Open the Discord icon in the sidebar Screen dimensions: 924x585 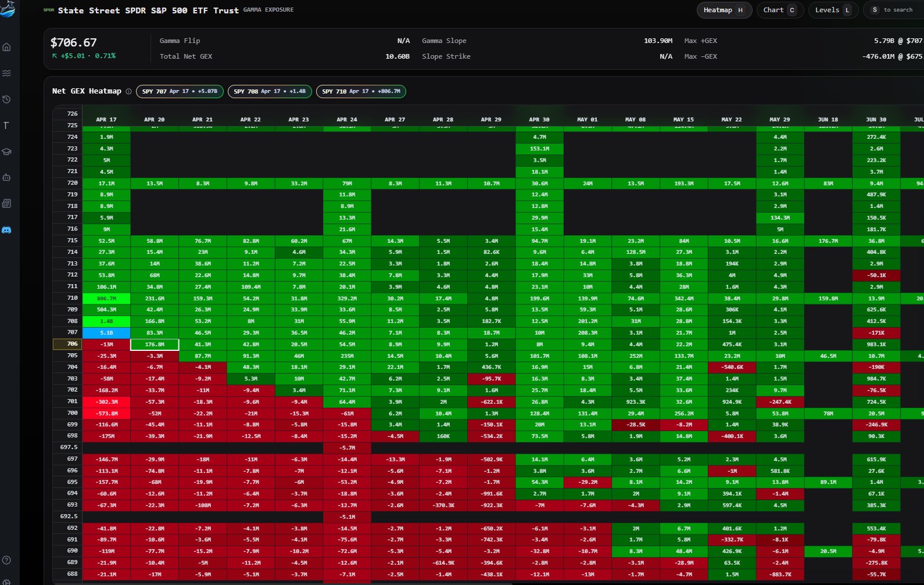[6, 230]
